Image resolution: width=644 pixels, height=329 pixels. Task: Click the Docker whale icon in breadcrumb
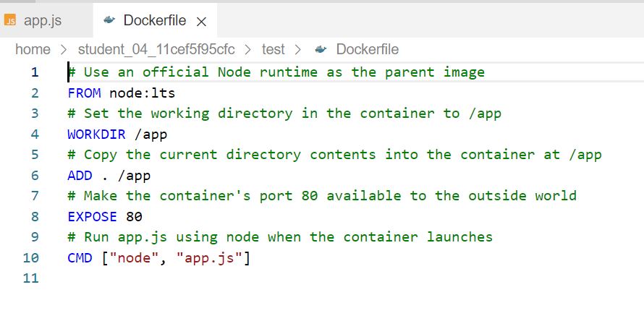[321, 50]
